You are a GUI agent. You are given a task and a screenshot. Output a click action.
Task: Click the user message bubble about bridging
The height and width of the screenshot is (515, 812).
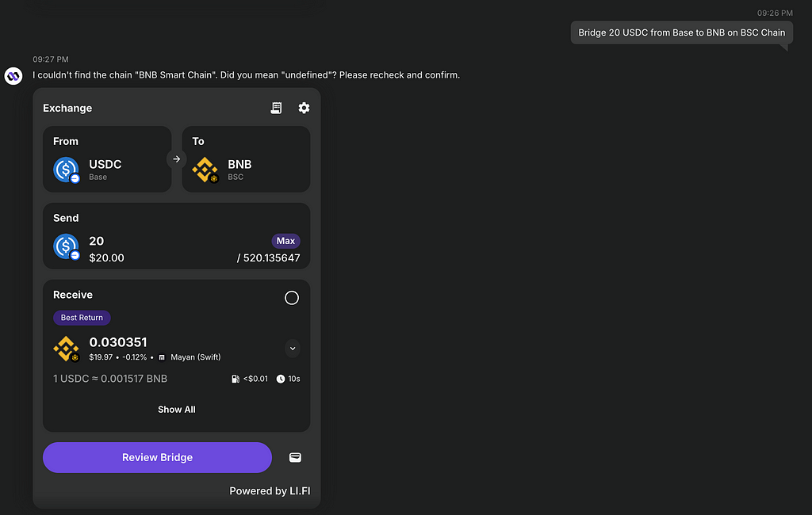click(681, 32)
